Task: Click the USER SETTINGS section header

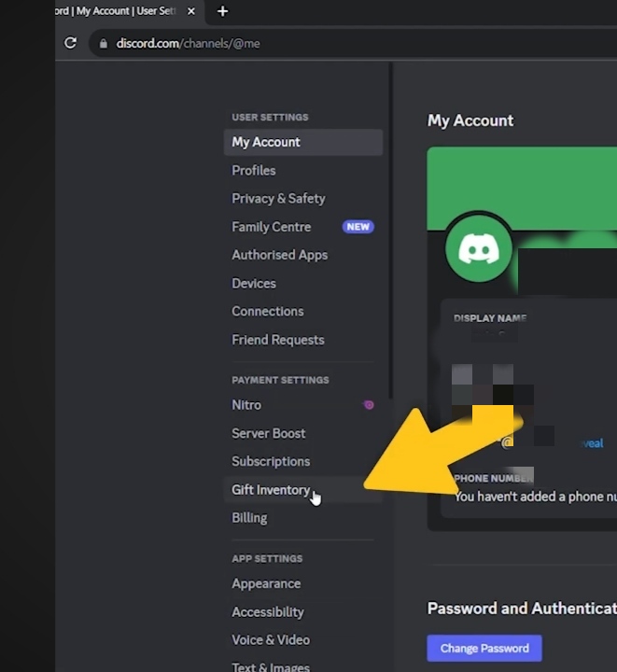Action: click(x=270, y=118)
